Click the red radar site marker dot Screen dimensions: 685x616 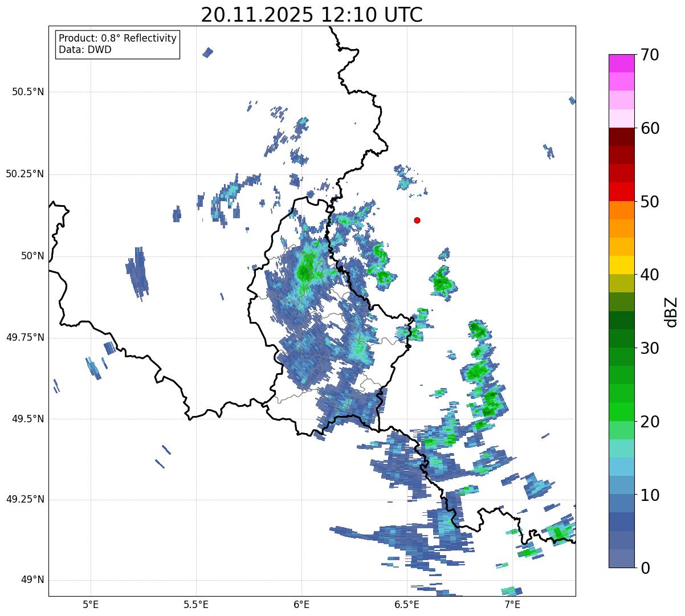417,220
